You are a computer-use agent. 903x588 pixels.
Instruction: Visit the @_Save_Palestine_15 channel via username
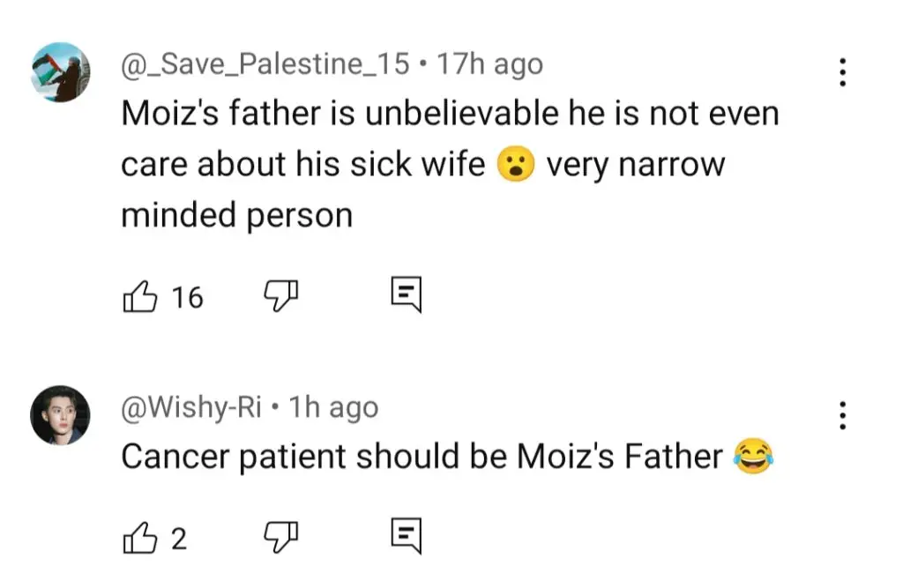[x=265, y=64]
